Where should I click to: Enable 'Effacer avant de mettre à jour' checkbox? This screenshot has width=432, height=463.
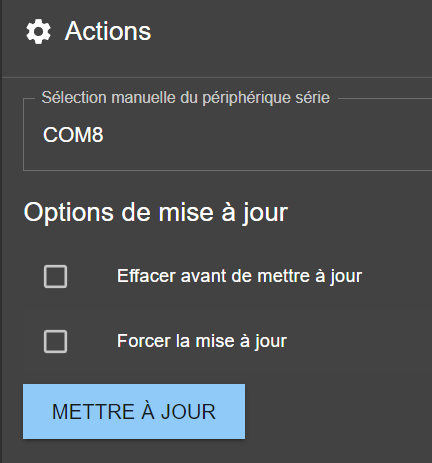[55, 276]
